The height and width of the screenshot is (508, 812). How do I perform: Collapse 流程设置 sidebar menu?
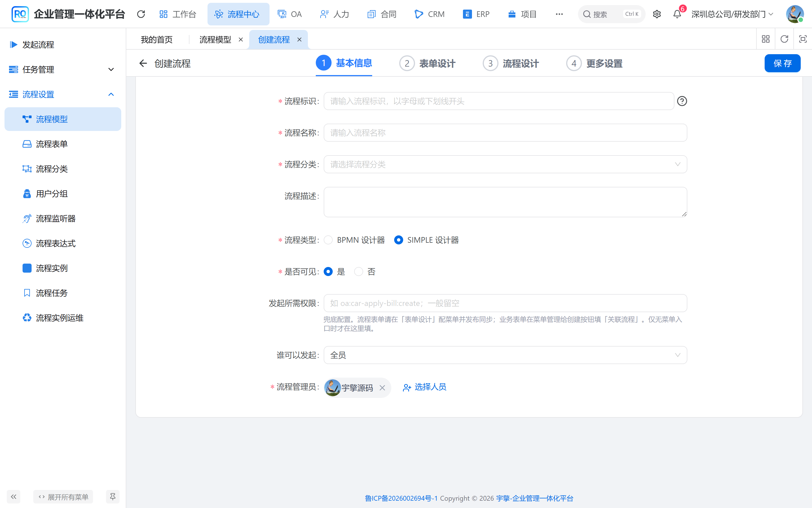pos(63,95)
